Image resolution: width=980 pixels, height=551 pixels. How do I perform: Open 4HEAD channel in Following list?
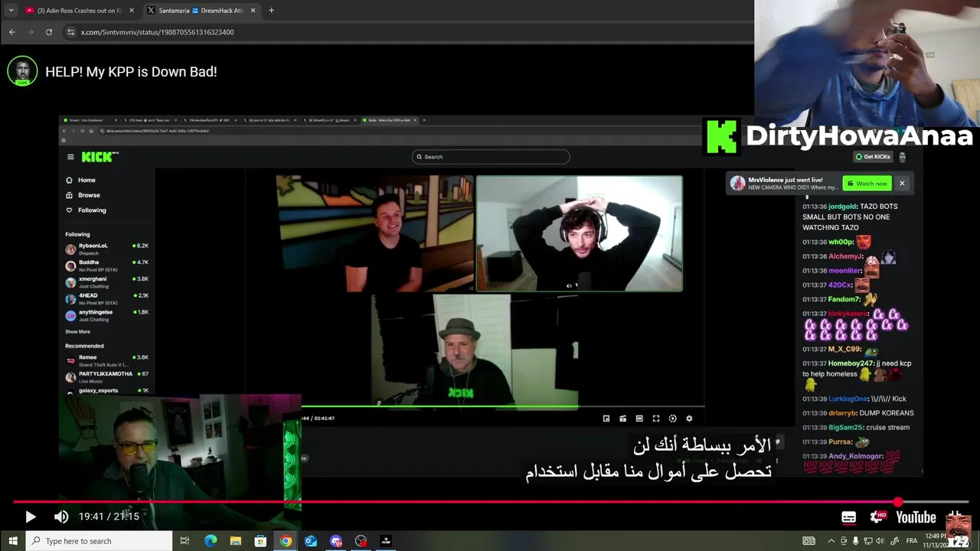(107, 298)
